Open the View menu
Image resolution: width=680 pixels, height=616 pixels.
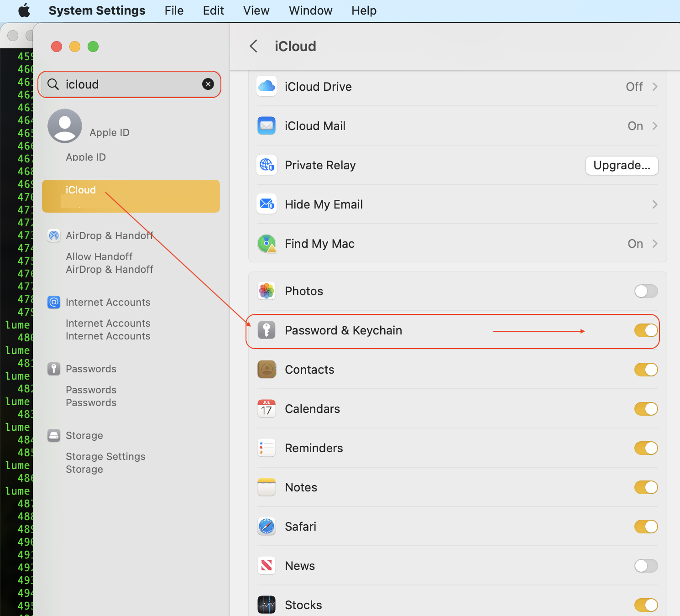click(256, 10)
